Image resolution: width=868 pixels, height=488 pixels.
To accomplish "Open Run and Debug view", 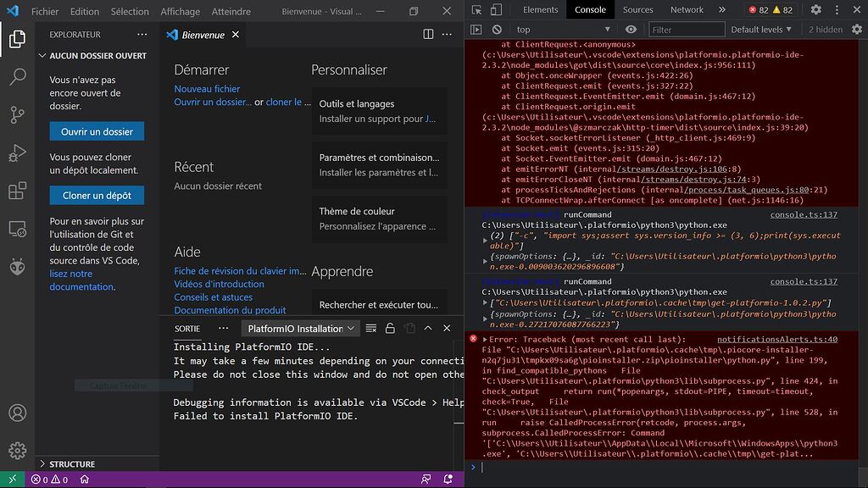I will (17, 152).
